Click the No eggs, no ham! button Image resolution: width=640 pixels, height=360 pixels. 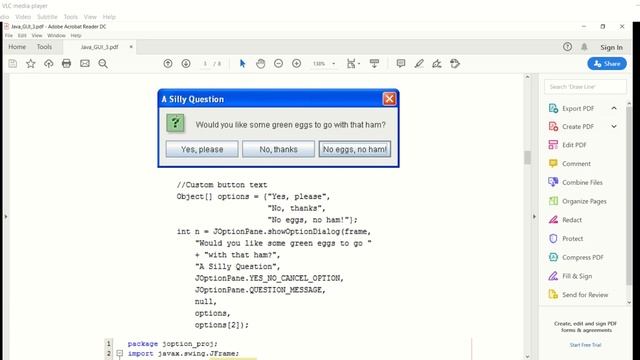(x=355, y=149)
